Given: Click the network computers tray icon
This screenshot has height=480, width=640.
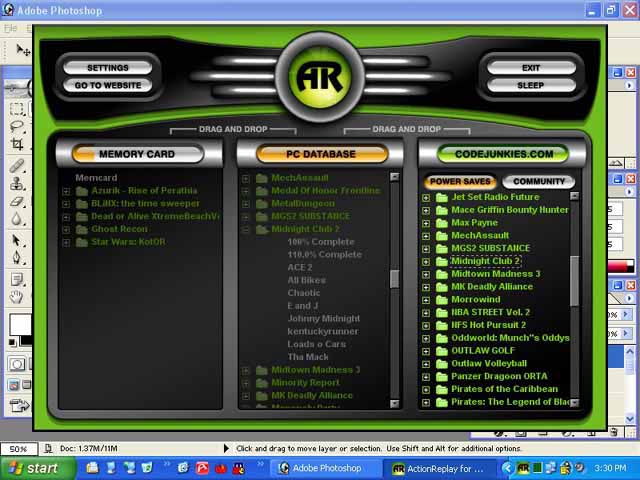Looking at the screenshot, I should (x=551, y=468).
